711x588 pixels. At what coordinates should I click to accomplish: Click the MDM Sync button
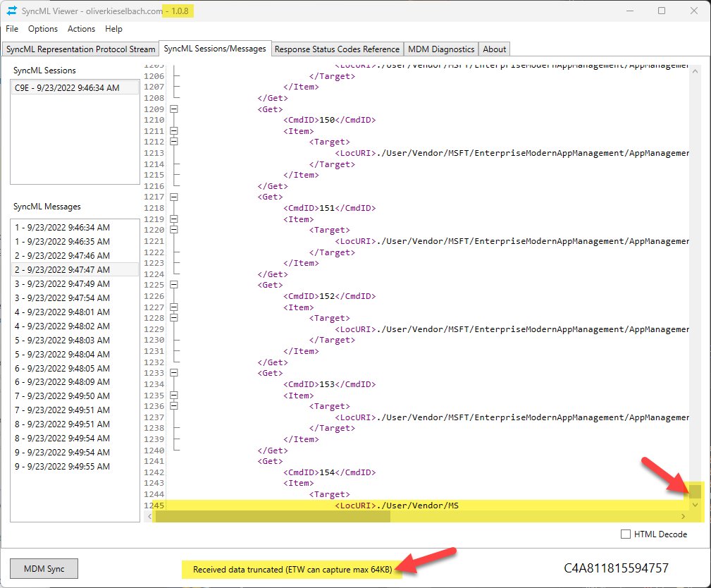(44, 568)
